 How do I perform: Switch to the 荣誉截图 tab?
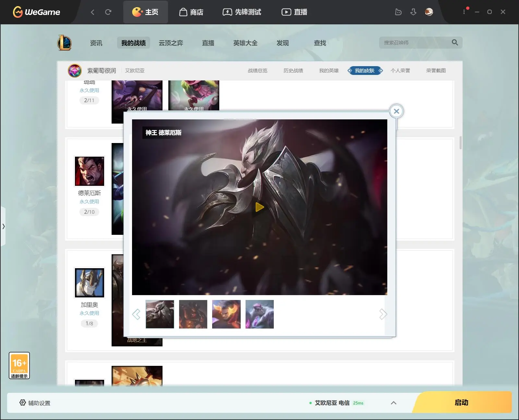pyautogui.click(x=436, y=70)
